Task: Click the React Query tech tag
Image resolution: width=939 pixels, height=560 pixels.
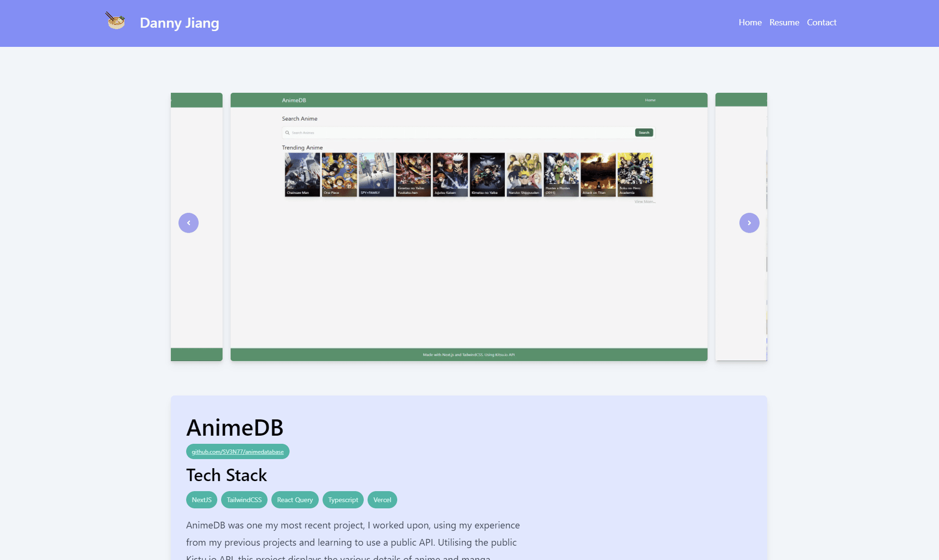Action: (295, 500)
